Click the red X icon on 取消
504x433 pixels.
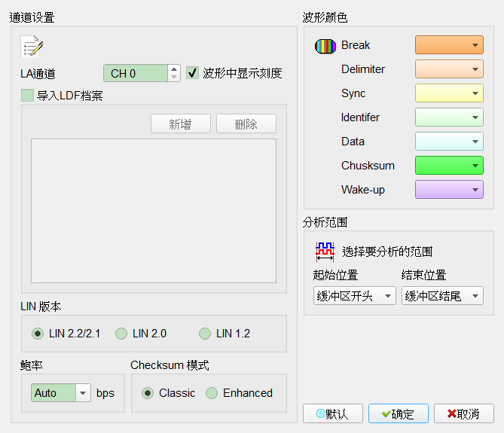(x=451, y=413)
